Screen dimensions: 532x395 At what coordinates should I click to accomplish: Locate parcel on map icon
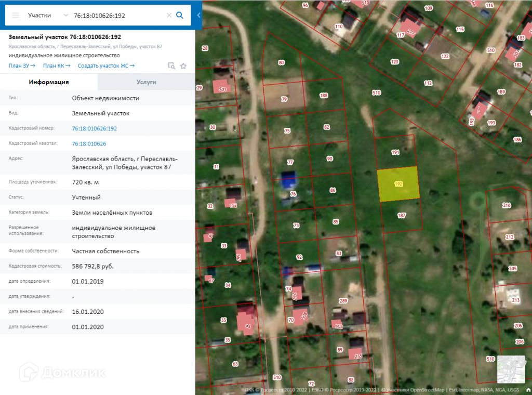pyautogui.click(x=171, y=66)
